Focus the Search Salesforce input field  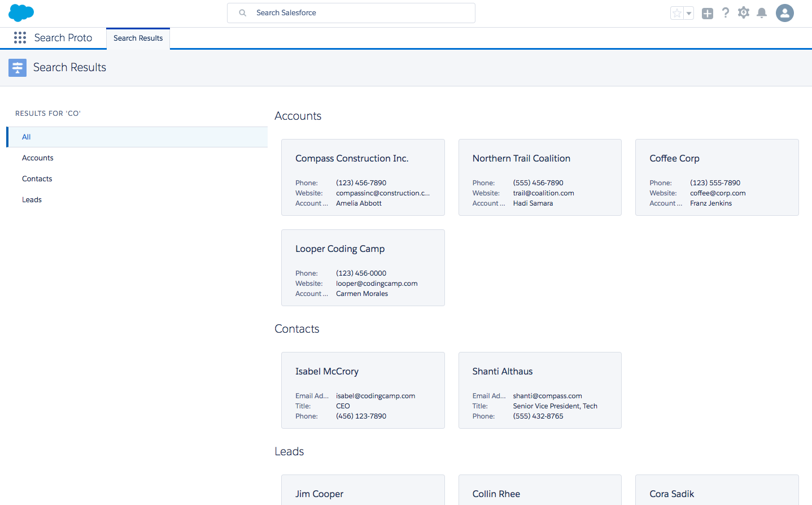351,13
